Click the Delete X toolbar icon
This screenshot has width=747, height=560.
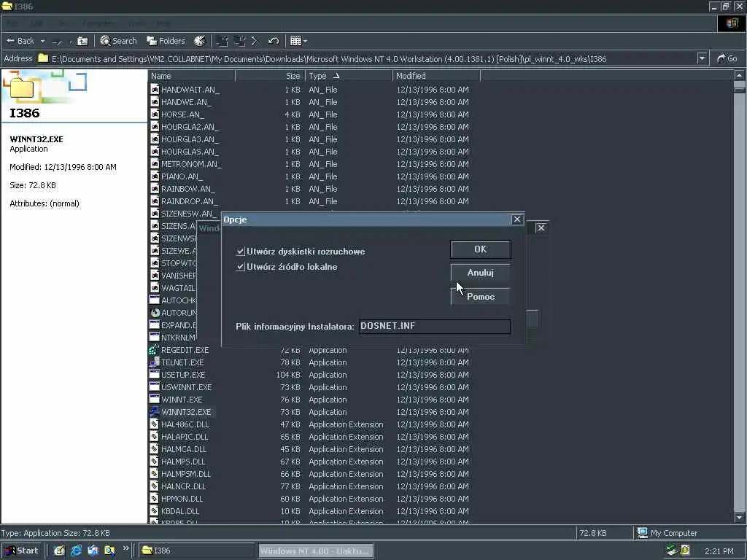tap(255, 42)
